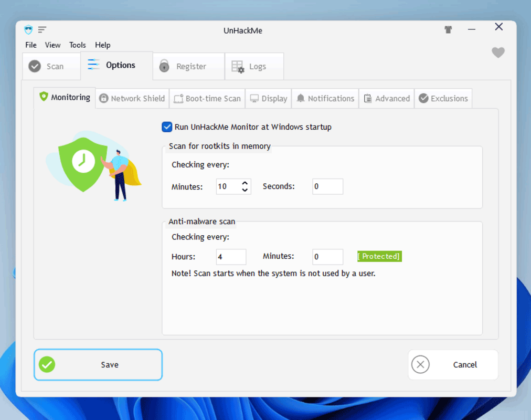
Task: Open the Notifications sub-tab
Action: (x=325, y=99)
